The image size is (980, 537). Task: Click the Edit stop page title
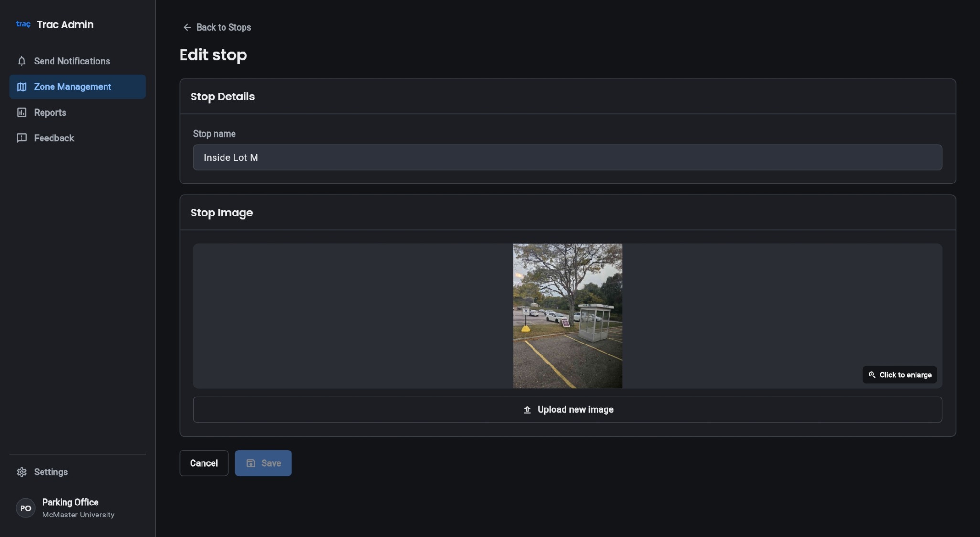213,55
